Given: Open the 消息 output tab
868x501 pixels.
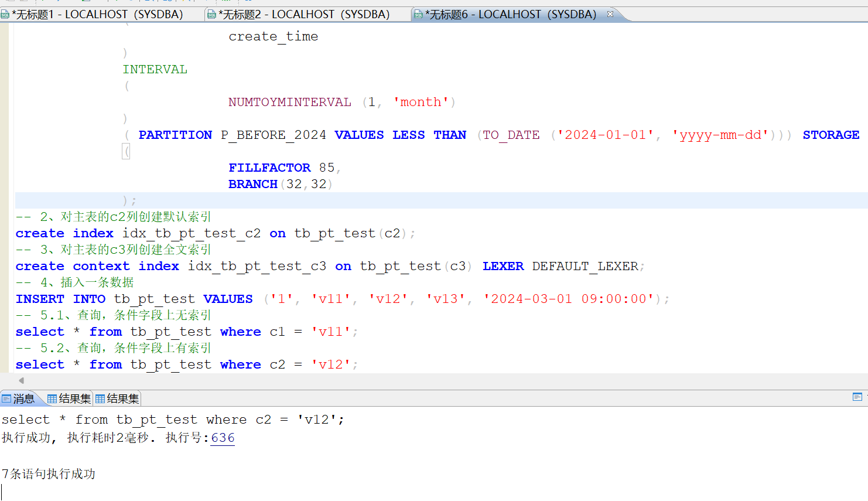Looking at the screenshot, I should (x=19, y=399).
